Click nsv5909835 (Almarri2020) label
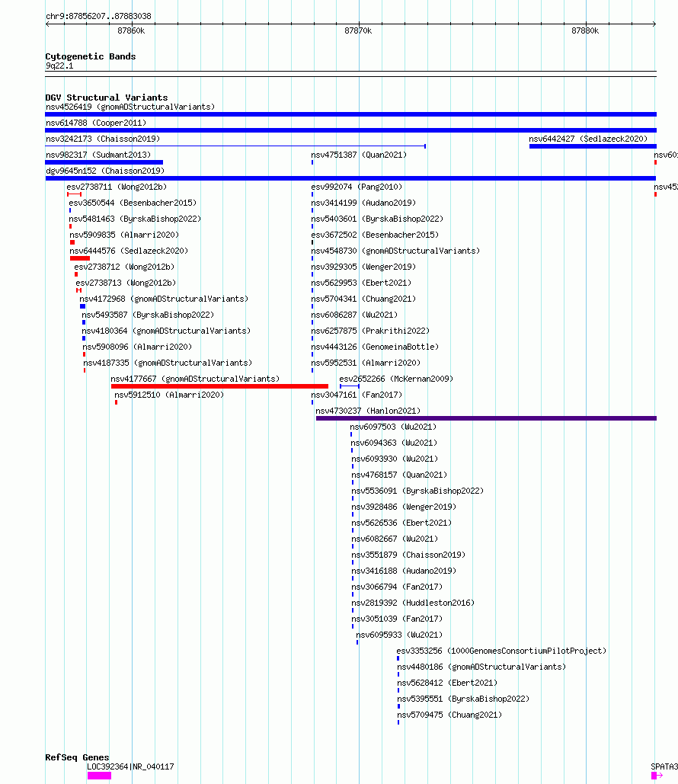 124,235
